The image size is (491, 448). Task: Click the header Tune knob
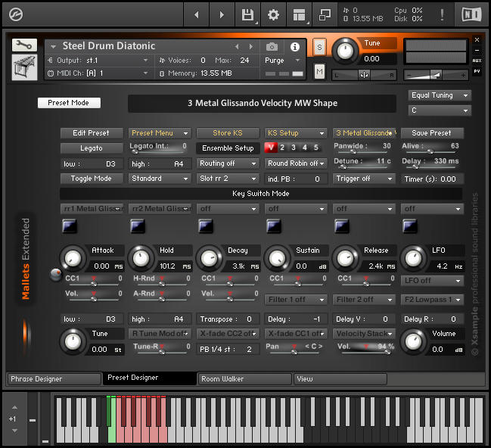coord(345,51)
